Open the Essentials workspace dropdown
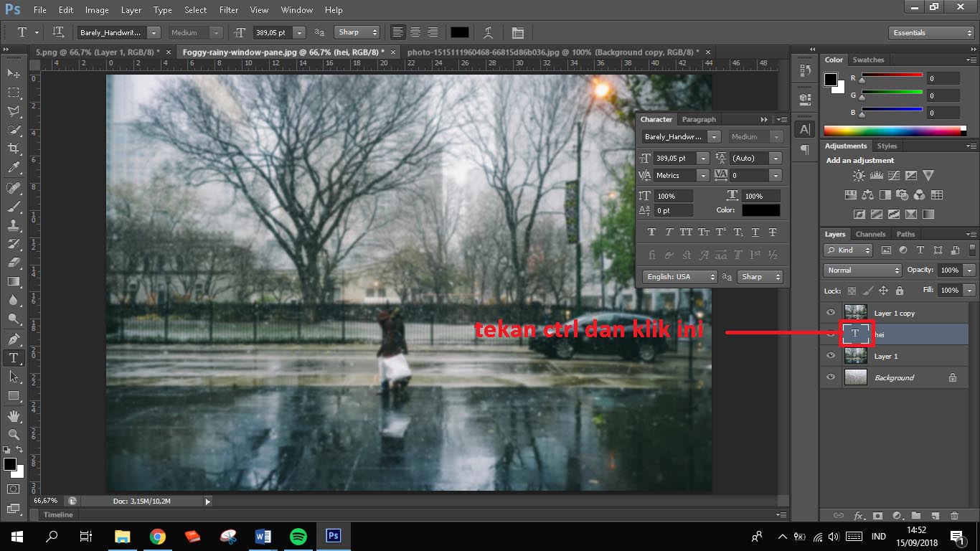This screenshot has height=551, width=980. coord(931,33)
